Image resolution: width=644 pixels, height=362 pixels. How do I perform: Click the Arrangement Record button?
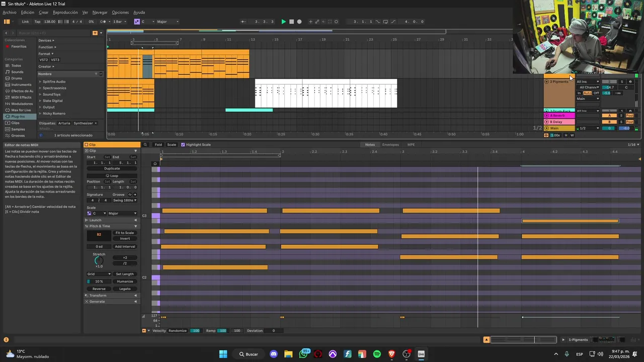(299, 22)
